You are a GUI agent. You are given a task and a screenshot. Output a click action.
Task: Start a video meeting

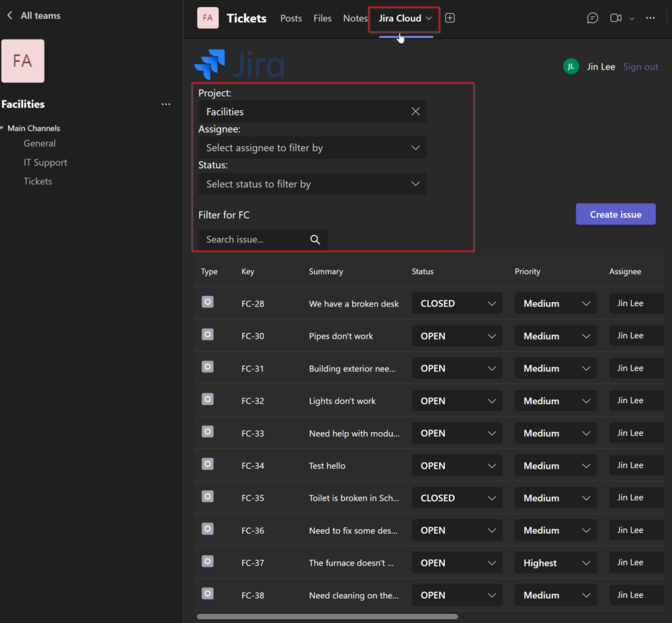[616, 18]
